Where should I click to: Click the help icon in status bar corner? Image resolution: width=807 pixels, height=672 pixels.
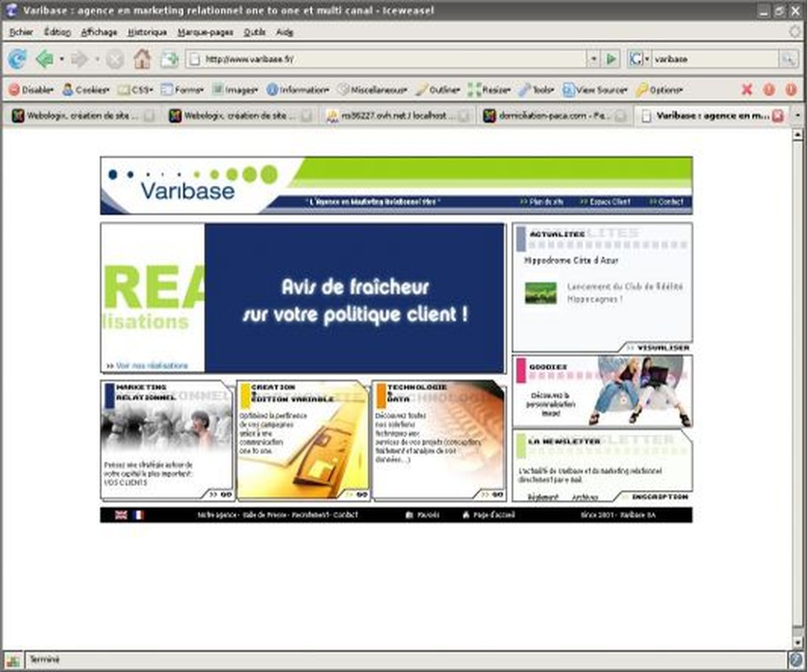tap(796, 659)
